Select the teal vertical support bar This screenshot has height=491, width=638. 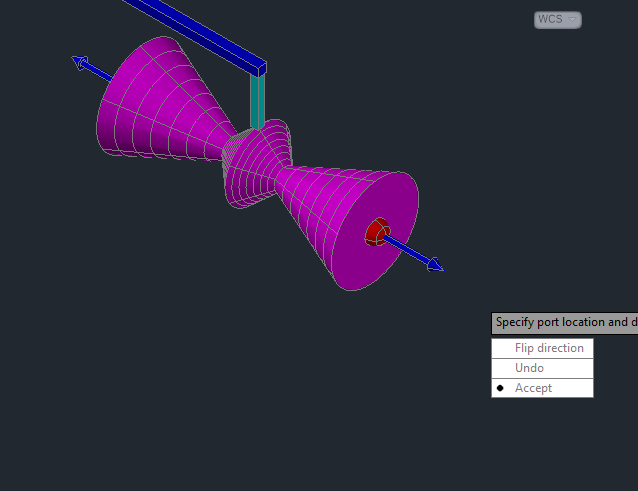(258, 101)
